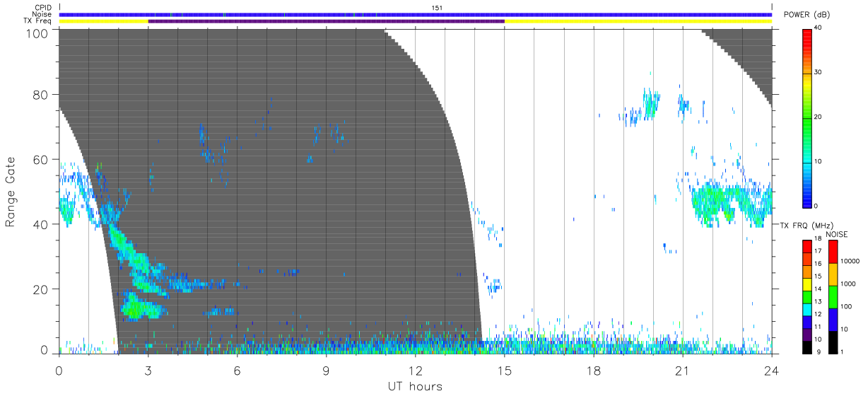The height and width of the screenshot is (401, 868).
Task: Click the Range Gate axis title
Action: click(11, 192)
